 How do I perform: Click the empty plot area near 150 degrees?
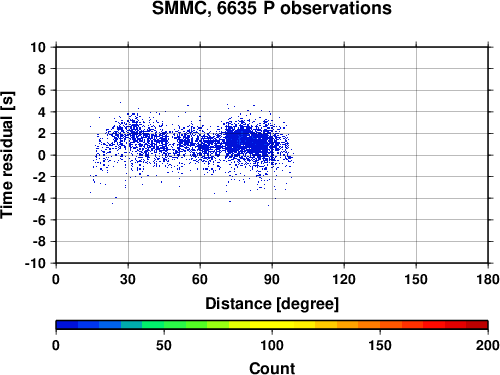416,155
